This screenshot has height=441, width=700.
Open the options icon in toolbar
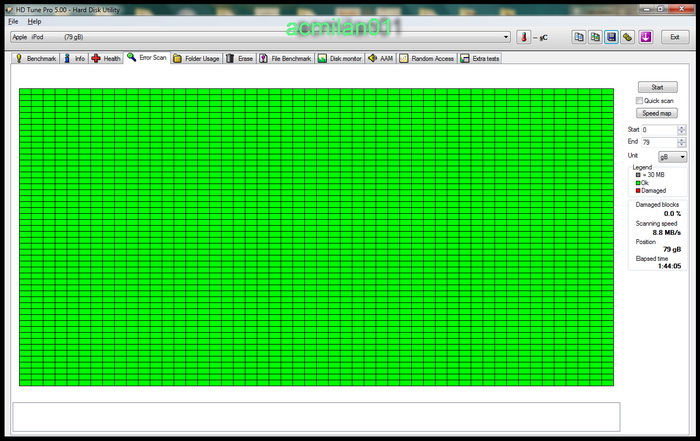[x=627, y=37]
